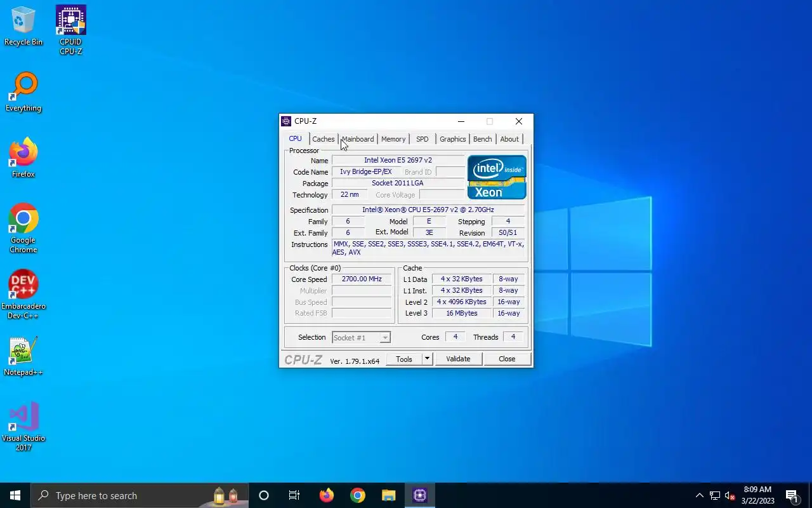Click the Core Speed value 2700.00 MHz
This screenshot has width=812, height=508.
pos(362,279)
